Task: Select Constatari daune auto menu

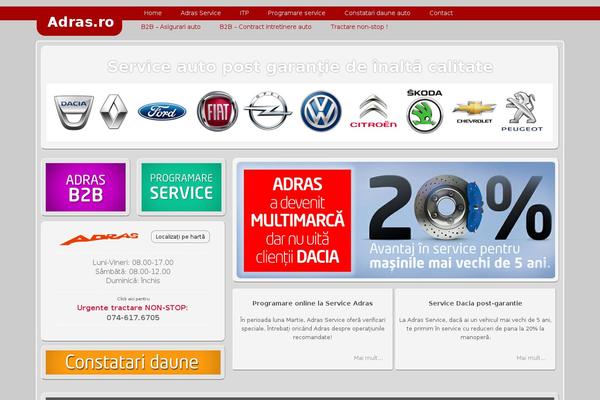Action: (377, 13)
